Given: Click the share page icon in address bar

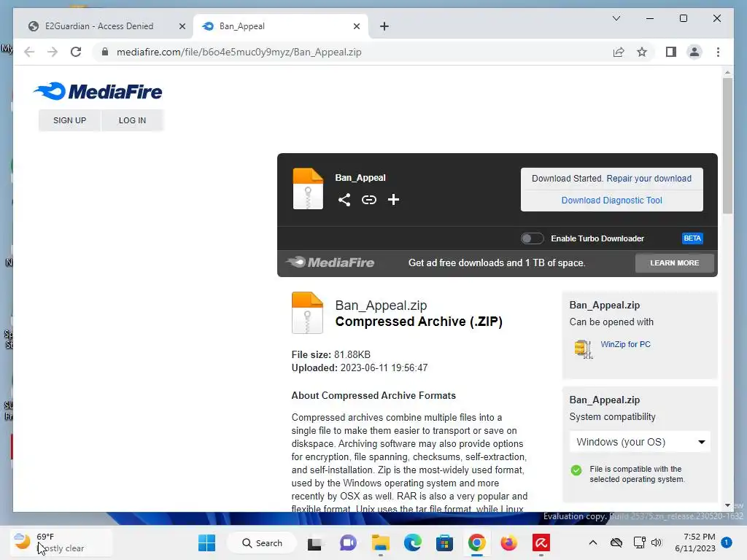Looking at the screenshot, I should (619, 52).
